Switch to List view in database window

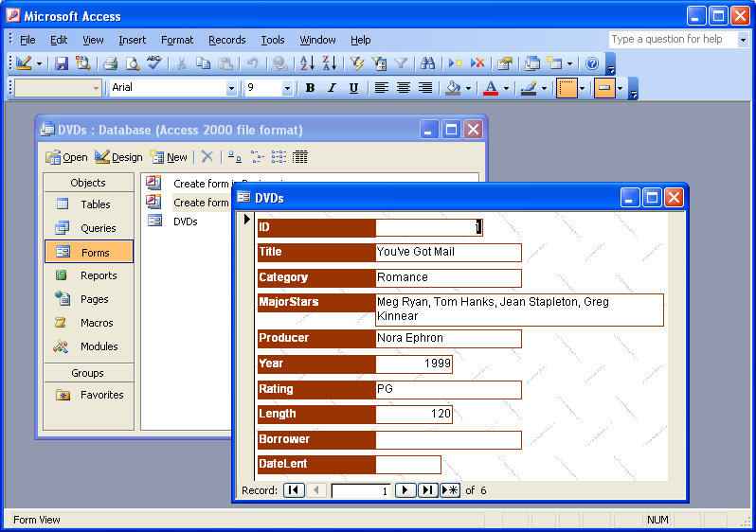pos(279,156)
